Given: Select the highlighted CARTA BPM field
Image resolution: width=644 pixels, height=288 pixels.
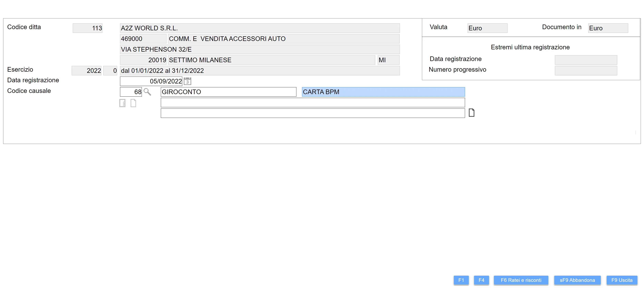Looking at the screenshot, I should 383,92.
